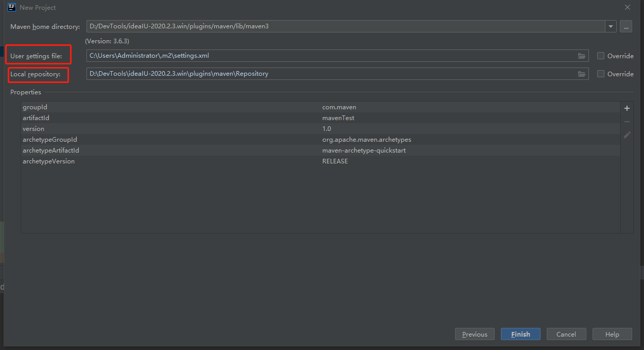The height and width of the screenshot is (350, 644).
Task: Click the IntelliJ IDEA logo in title bar
Action: [12, 7]
